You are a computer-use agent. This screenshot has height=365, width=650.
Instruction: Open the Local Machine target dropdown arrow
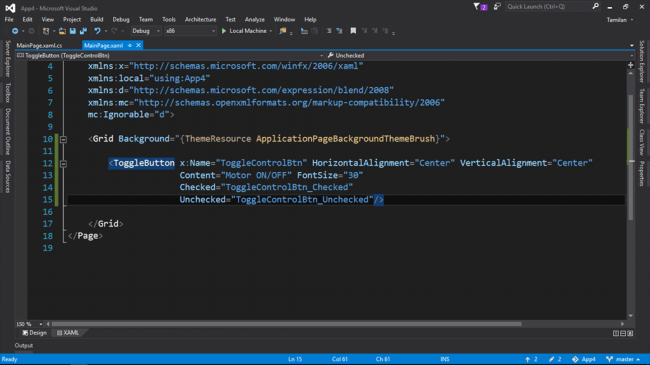[271, 31]
